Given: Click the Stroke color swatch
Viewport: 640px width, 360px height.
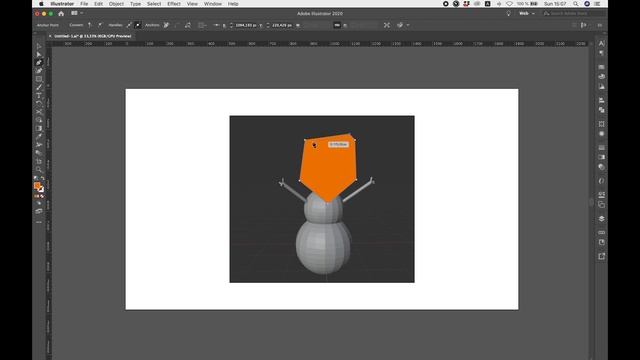Looking at the screenshot, I should pyautogui.click(x=41, y=189).
